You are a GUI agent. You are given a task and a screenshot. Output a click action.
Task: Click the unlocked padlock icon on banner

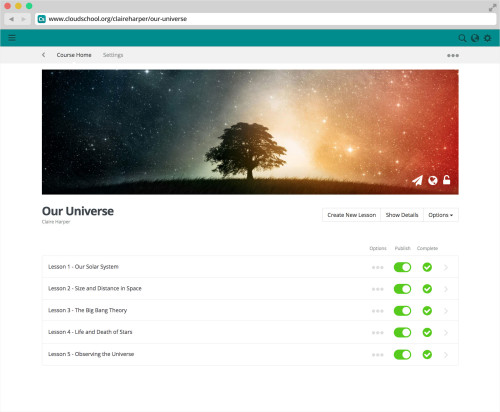[447, 180]
